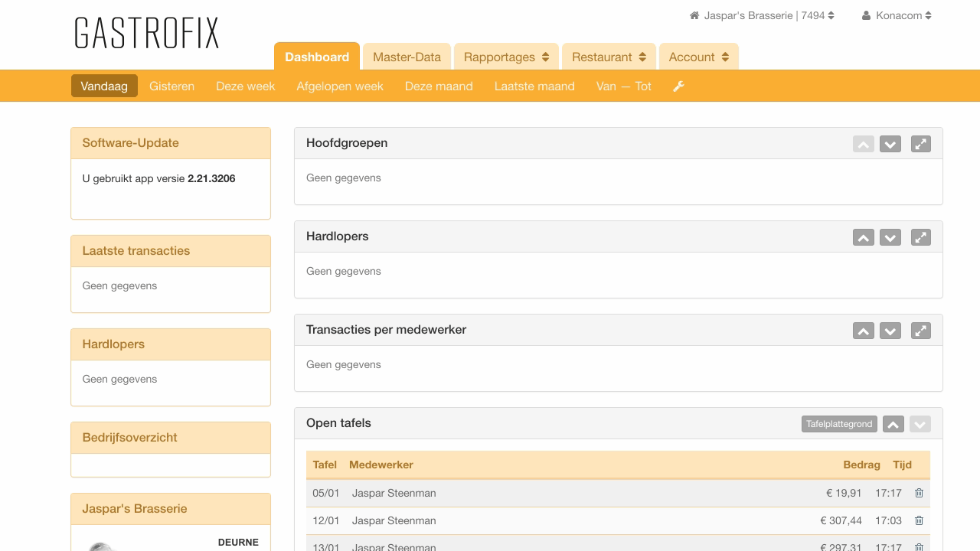Select the Deze week period
This screenshot has height=551, width=980.
coord(245,86)
